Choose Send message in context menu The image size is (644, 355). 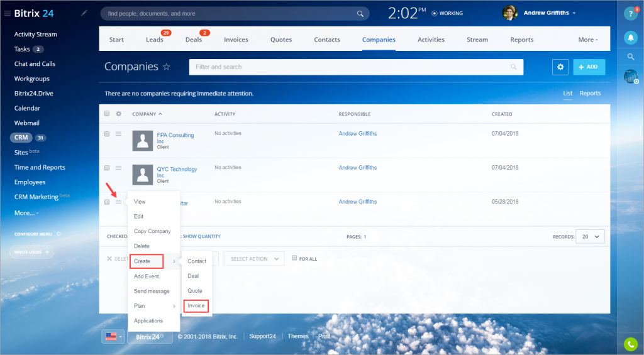152,291
